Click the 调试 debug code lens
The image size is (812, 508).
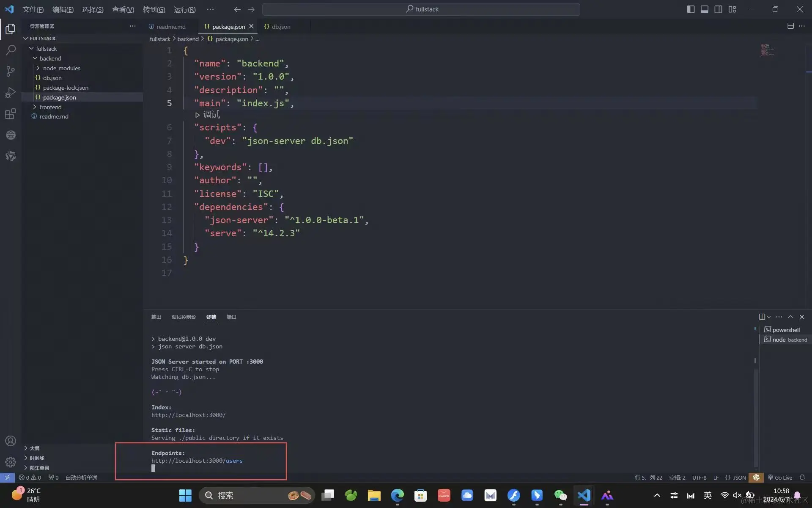pos(207,115)
